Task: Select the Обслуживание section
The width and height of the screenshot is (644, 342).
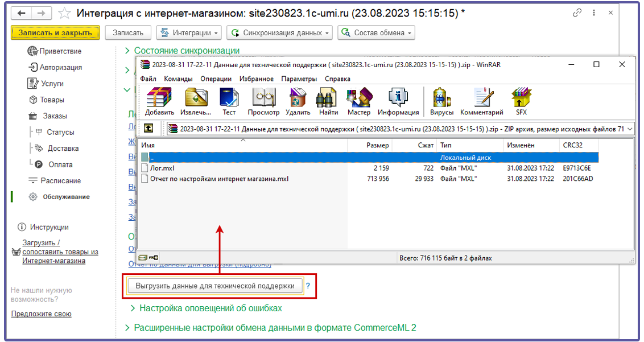Action: click(59, 197)
